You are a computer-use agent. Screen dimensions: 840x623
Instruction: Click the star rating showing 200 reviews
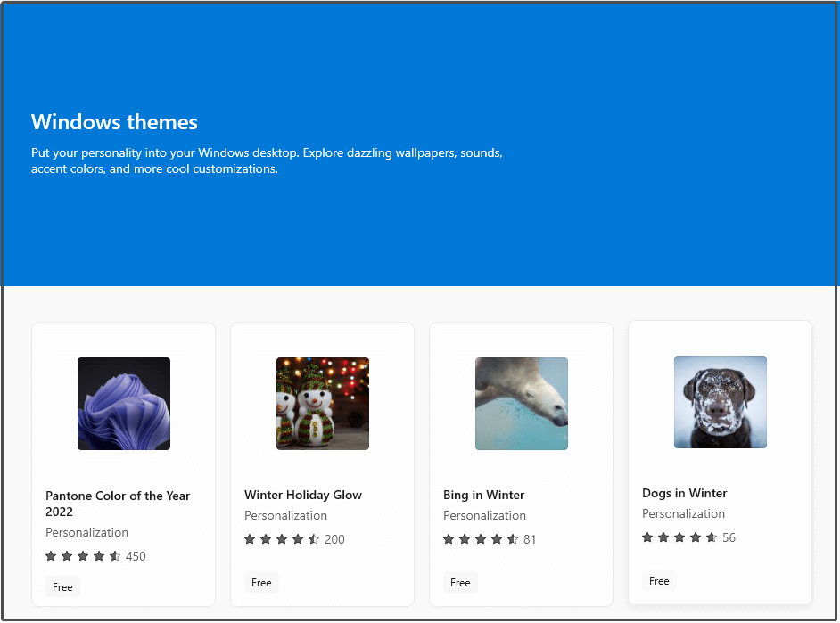(x=294, y=539)
